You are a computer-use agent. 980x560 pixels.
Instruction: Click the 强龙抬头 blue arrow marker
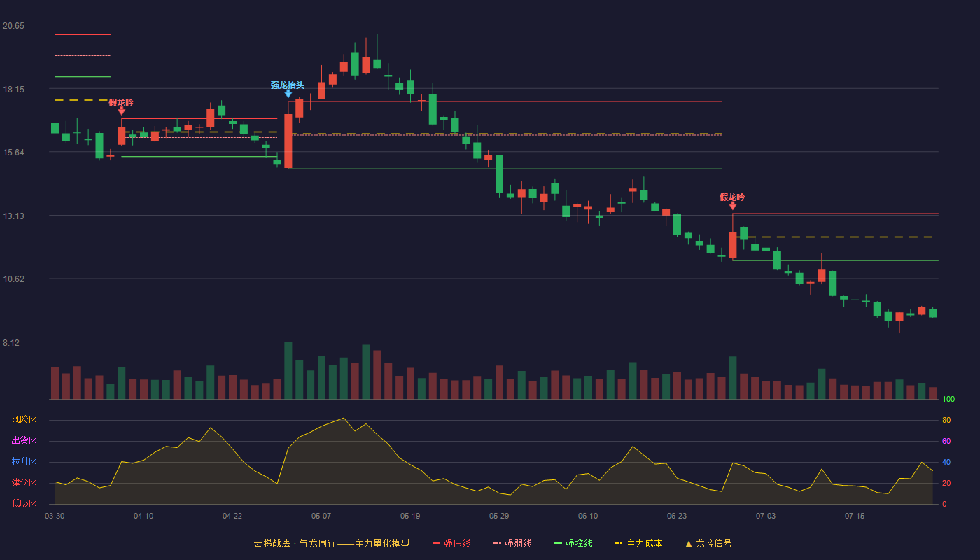click(288, 94)
